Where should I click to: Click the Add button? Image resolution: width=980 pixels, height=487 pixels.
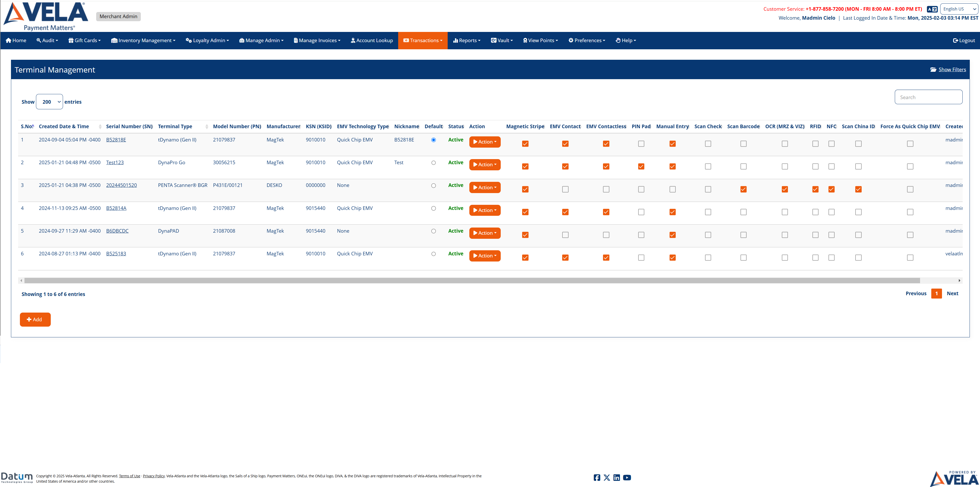[x=35, y=319]
